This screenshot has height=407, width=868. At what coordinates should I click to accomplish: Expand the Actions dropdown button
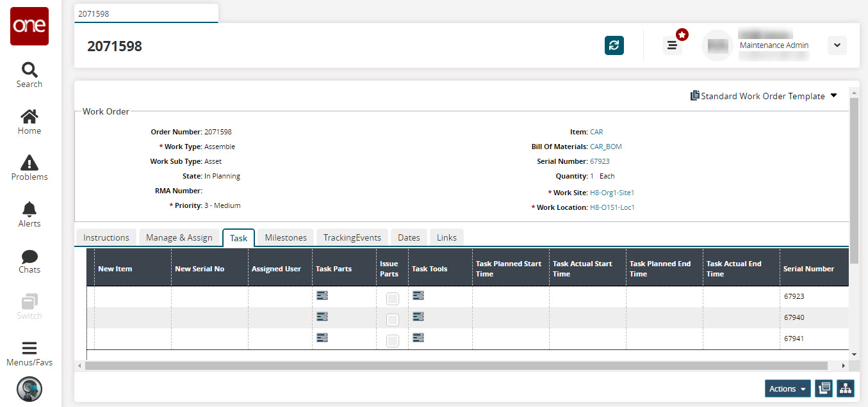coord(787,388)
